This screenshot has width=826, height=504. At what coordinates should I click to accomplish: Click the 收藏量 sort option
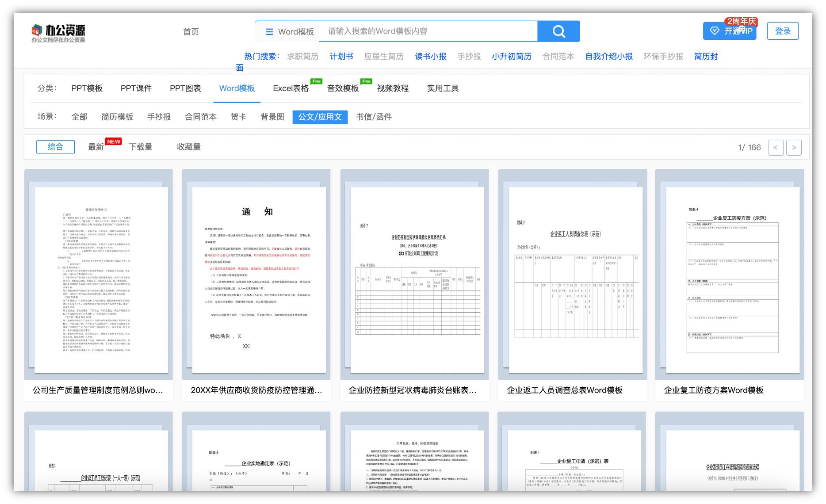pos(188,147)
